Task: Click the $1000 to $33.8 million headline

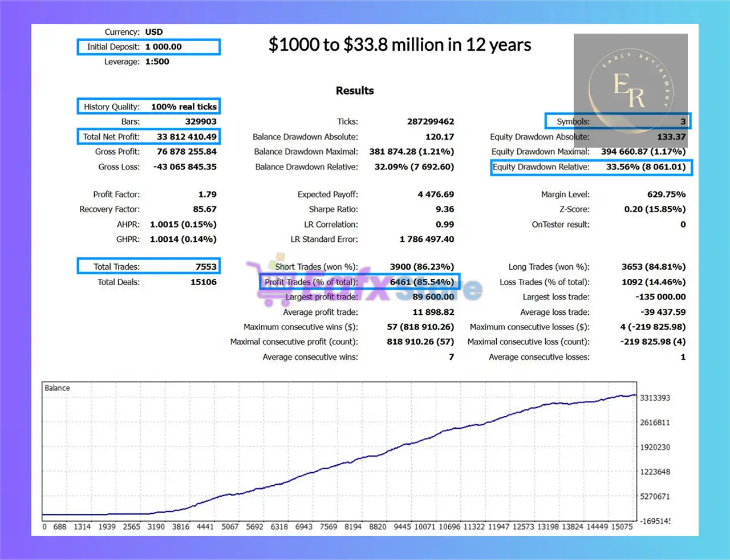Action: (x=400, y=45)
